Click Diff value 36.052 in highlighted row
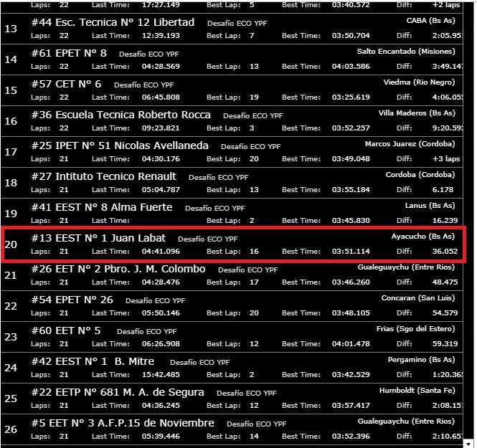This screenshot has width=477, height=448. [x=445, y=252]
